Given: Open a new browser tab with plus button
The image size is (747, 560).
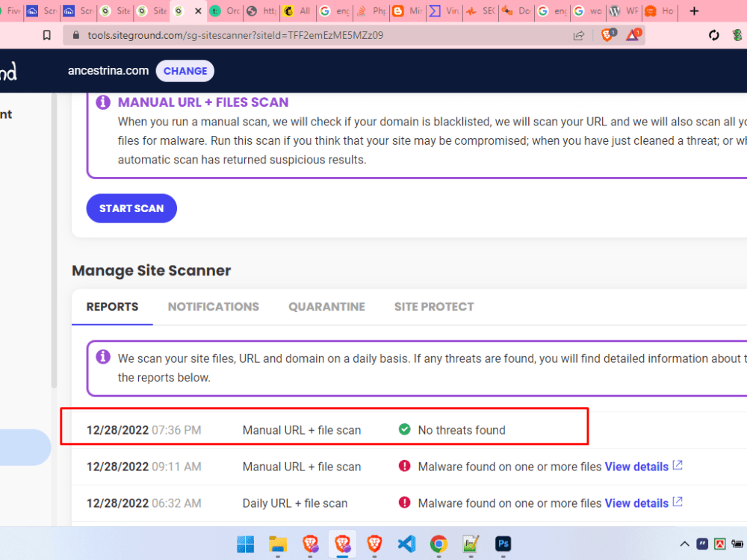Looking at the screenshot, I should (x=694, y=11).
